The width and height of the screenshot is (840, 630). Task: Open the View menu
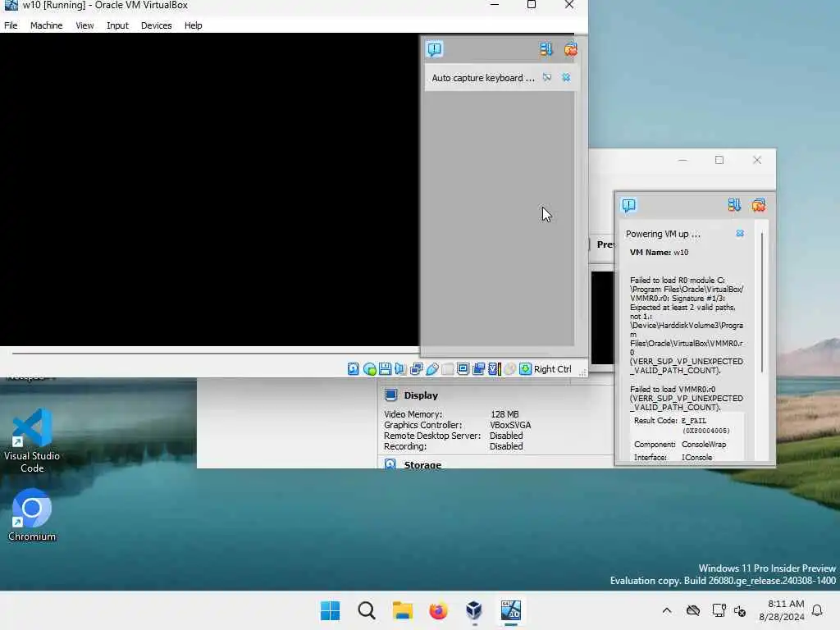coord(84,25)
